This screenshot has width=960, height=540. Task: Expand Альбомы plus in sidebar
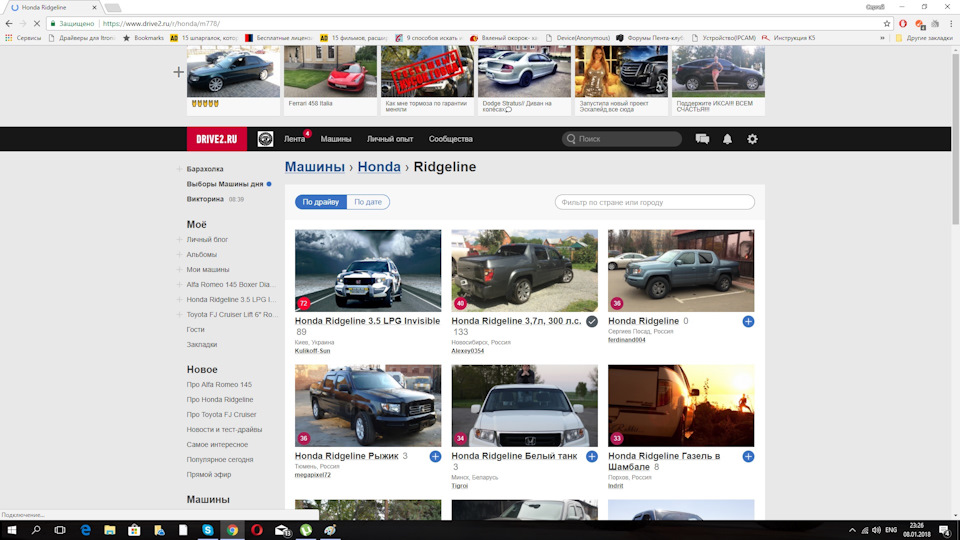pyautogui.click(x=179, y=255)
